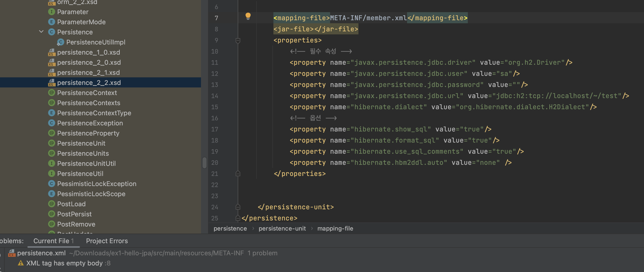Select PersistenceUtilImpl in the project tree
644x272 pixels.
coord(96,42)
